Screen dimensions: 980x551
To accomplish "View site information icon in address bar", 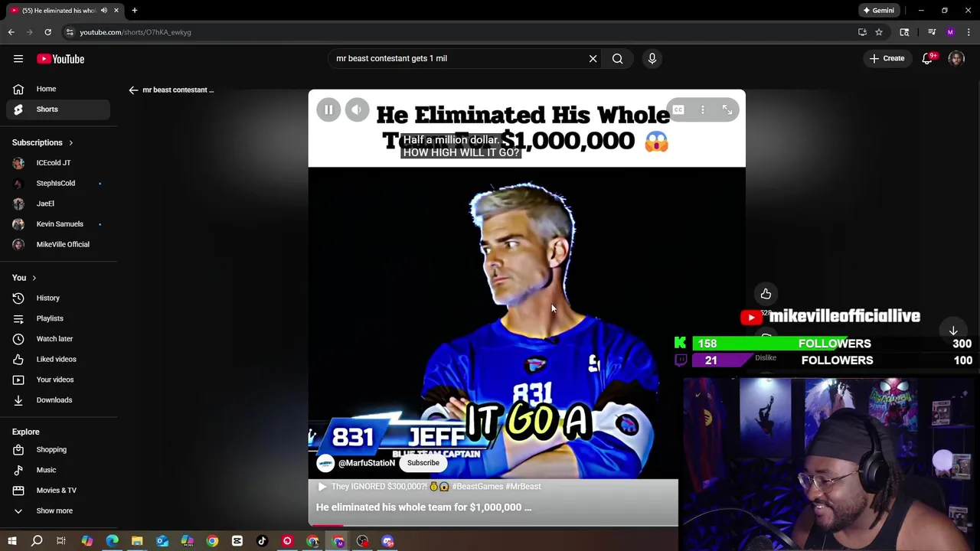I will coord(70,32).
